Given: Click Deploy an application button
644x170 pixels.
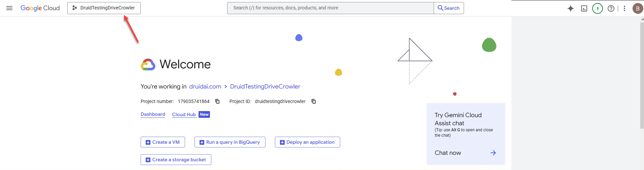Looking at the screenshot, I should point(308,142).
